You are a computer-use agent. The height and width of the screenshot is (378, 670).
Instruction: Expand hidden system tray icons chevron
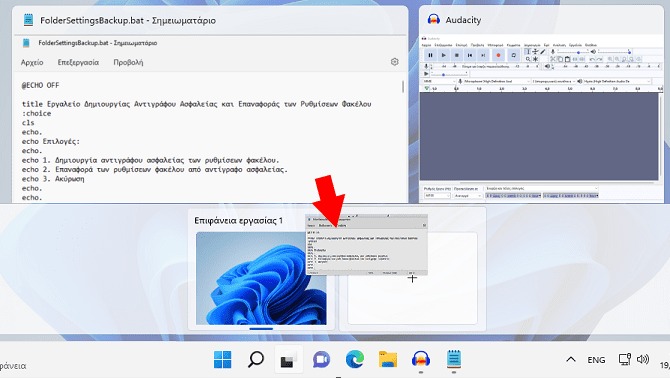point(571,359)
